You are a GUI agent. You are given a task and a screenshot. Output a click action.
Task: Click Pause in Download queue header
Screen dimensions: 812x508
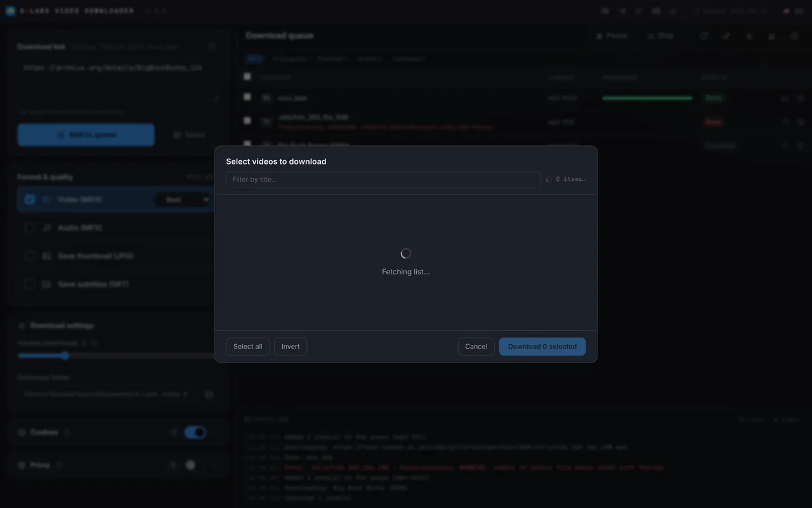click(612, 36)
